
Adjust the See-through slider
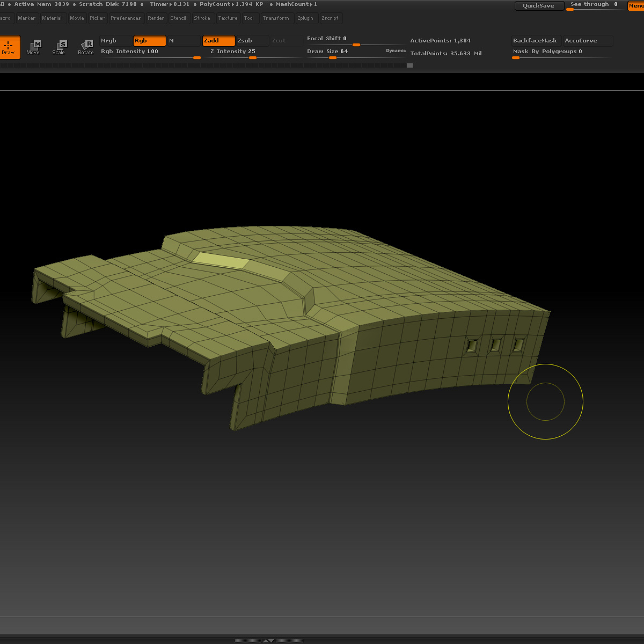[595, 6]
